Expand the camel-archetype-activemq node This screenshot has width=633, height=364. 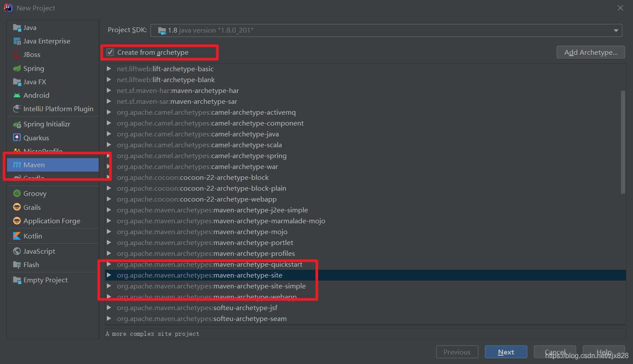109,112
